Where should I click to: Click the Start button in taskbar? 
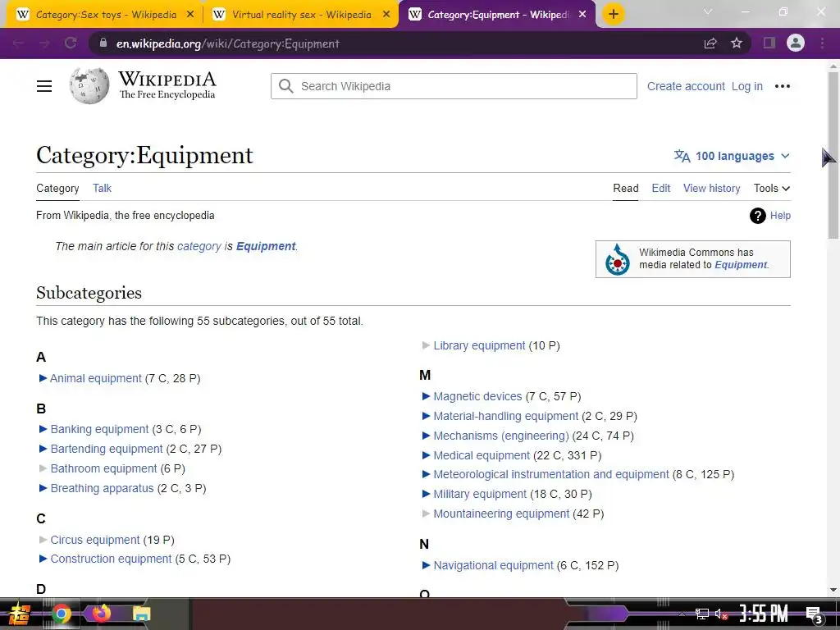click(19, 614)
